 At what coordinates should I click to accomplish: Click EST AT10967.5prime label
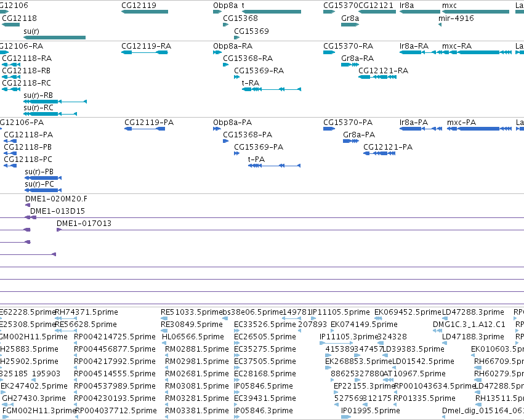414,374
